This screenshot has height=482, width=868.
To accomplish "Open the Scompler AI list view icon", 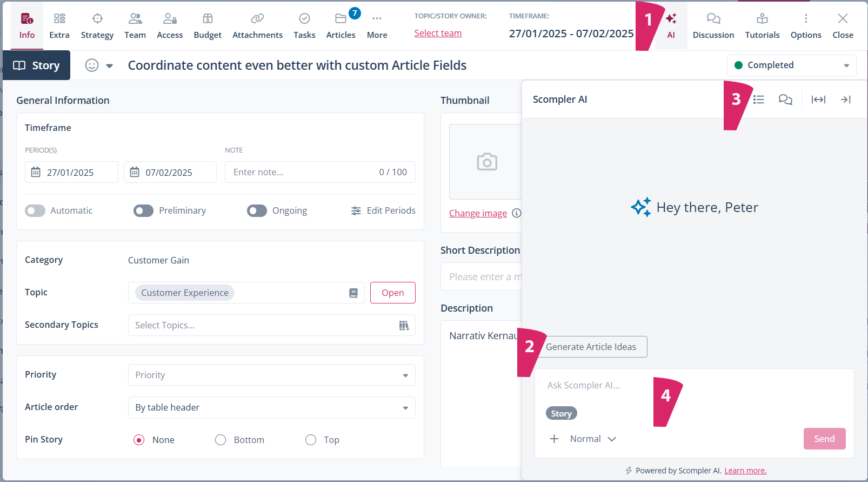I will 759,100.
